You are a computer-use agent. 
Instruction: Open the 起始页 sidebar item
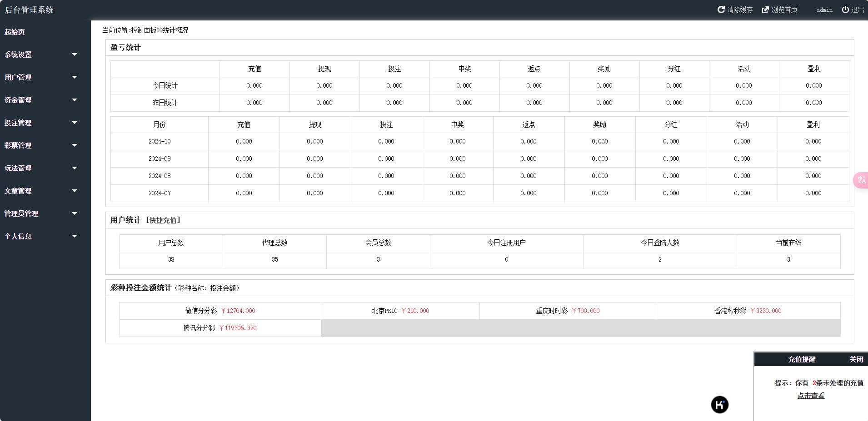click(15, 32)
